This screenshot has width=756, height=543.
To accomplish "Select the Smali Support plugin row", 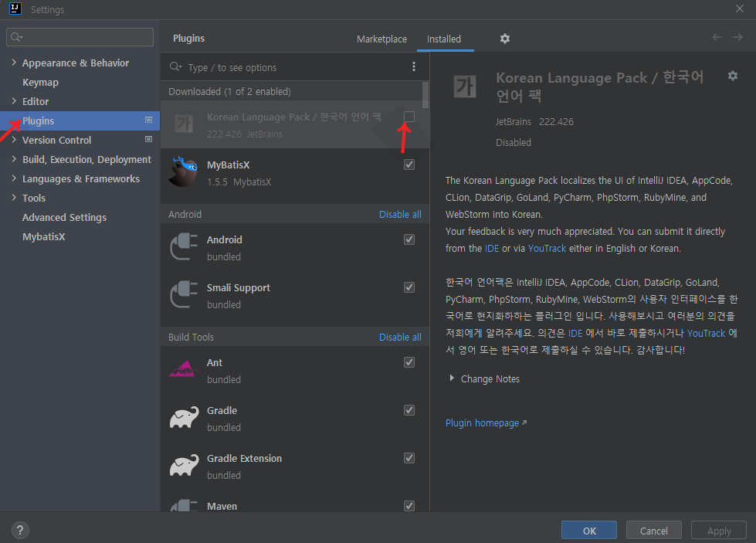I will (x=294, y=296).
